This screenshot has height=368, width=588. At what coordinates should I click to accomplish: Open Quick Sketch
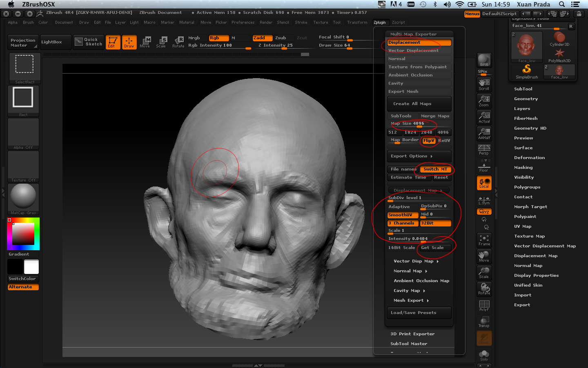pos(89,42)
